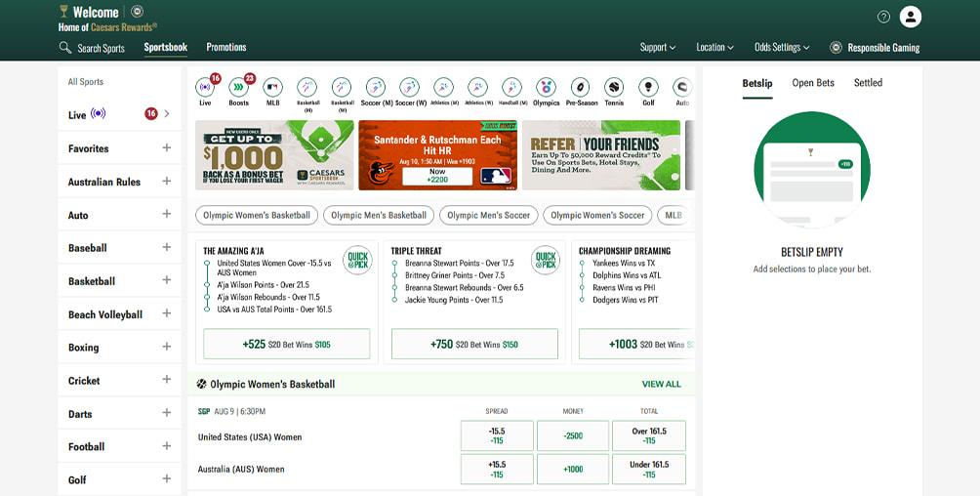Expand Favorites in the sidebar
The height and width of the screenshot is (496, 980).
tap(166, 147)
